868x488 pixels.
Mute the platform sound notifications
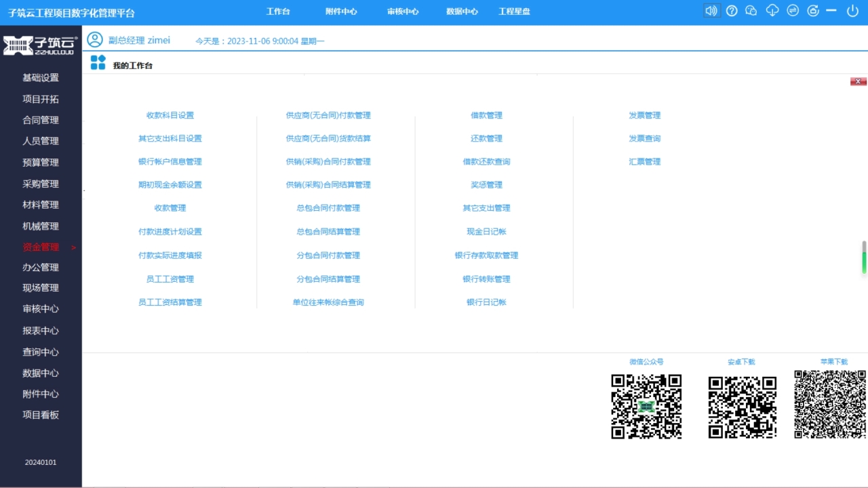point(711,11)
